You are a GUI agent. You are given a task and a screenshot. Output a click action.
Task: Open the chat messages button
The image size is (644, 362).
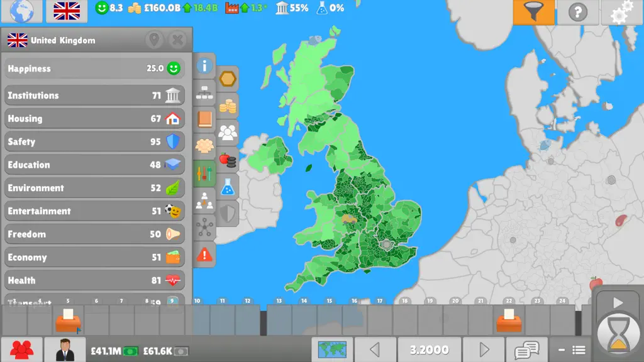pyautogui.click(x=527, y=349)
